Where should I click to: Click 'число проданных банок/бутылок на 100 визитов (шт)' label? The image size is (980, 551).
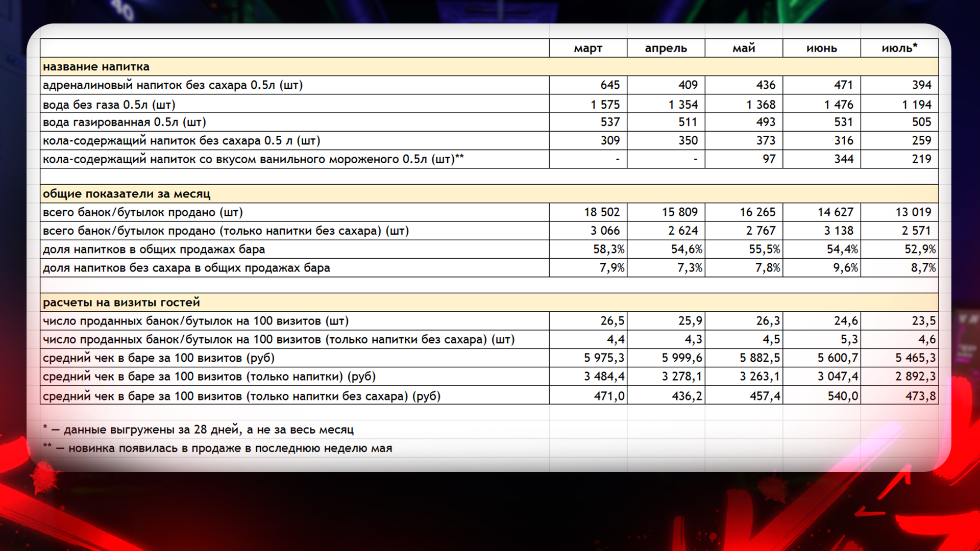pyautogui.click(x=195, y=321)
